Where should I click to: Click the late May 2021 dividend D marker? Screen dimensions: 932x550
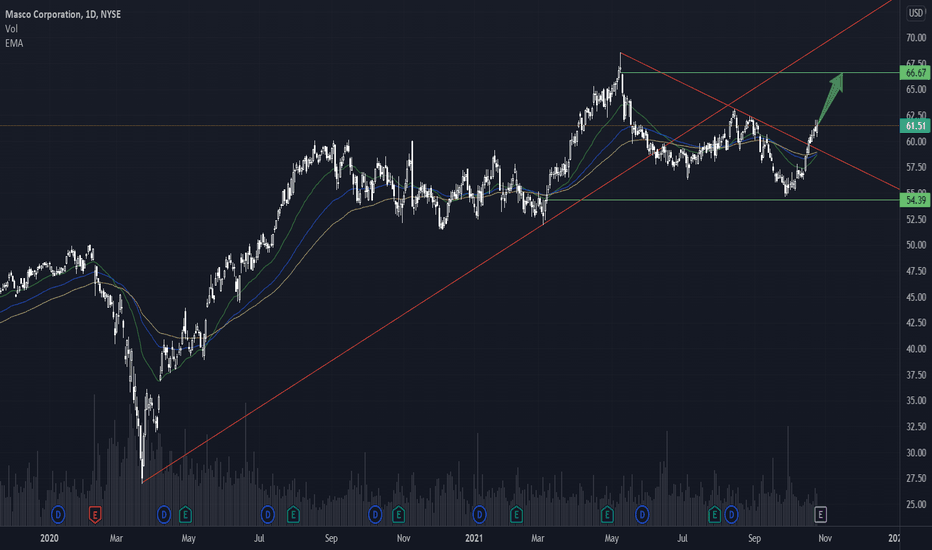[642, 514]
